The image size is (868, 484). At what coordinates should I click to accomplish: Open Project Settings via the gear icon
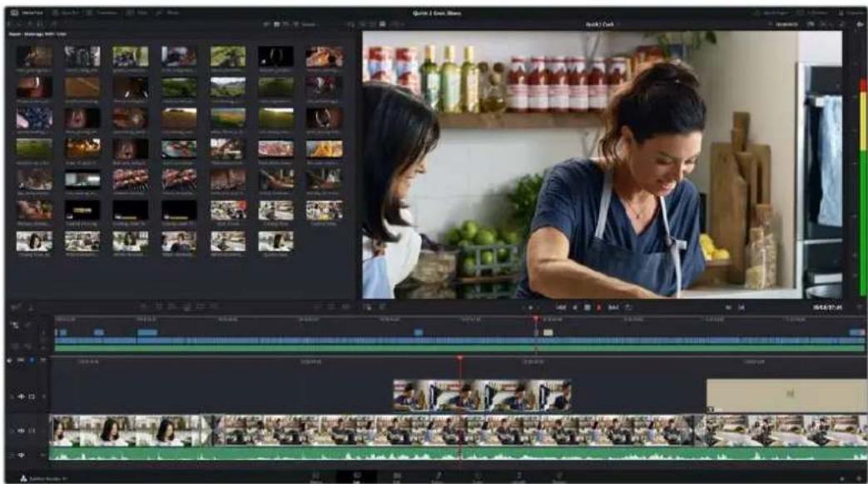click(860, 478)
